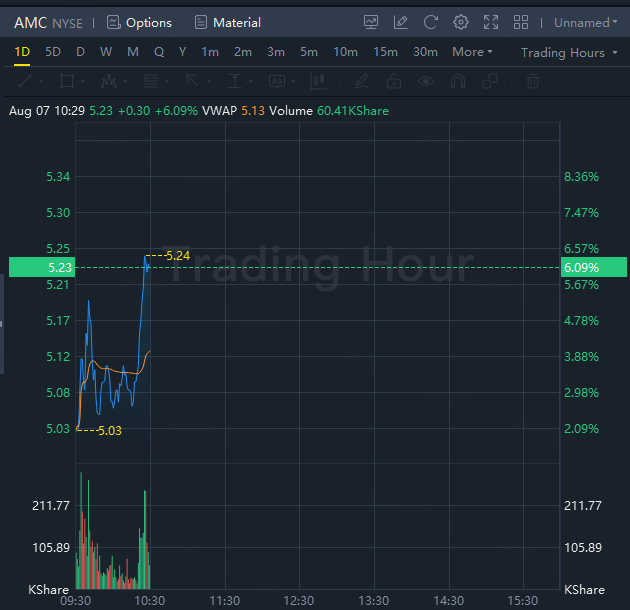Select the rectangle shape drawing tool
Image resolution: width=630 pixels, height=610 pixels.
coord(68,81)
